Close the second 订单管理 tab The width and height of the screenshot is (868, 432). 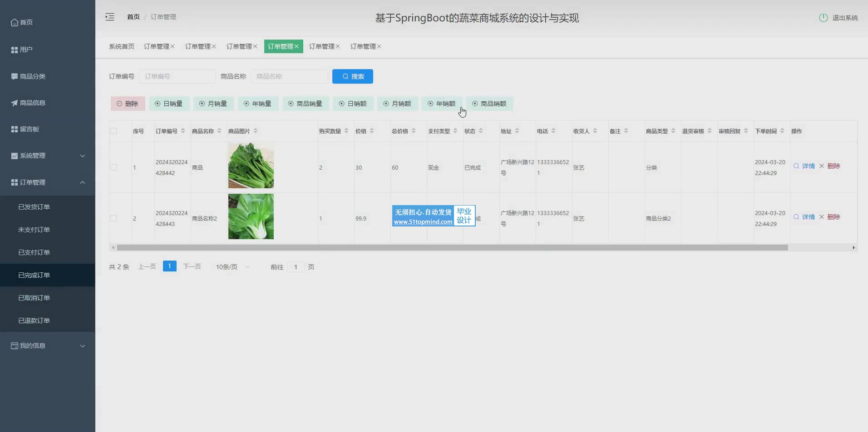coord(214,46)
